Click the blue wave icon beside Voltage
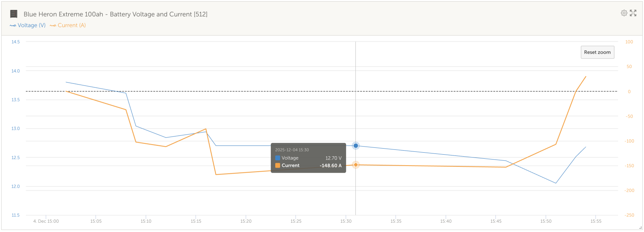The width and height of the screenshot is (644, 232). pyautogui.click(x=13, y=25)
